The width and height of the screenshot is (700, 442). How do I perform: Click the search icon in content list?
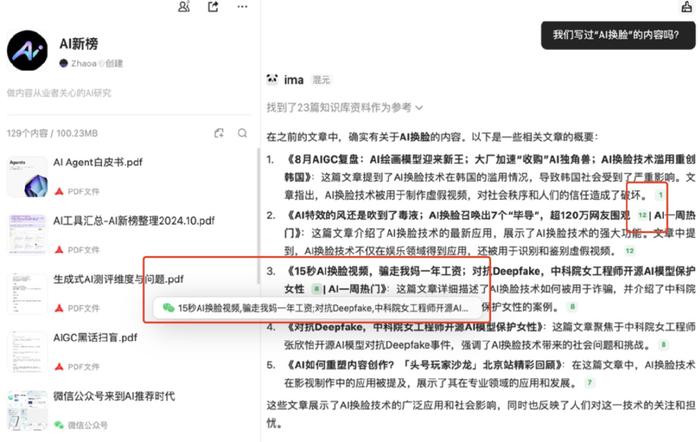(242, 133)
